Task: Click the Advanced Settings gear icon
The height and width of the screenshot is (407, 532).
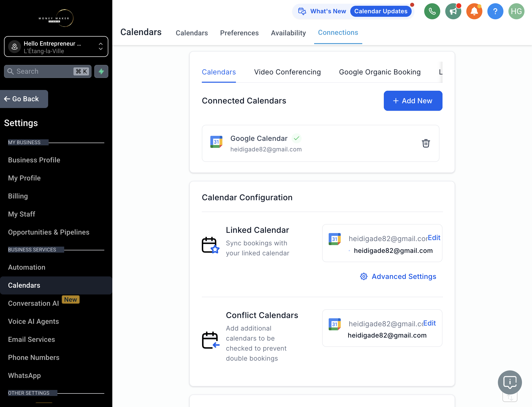Action: (x=364, y=276)
